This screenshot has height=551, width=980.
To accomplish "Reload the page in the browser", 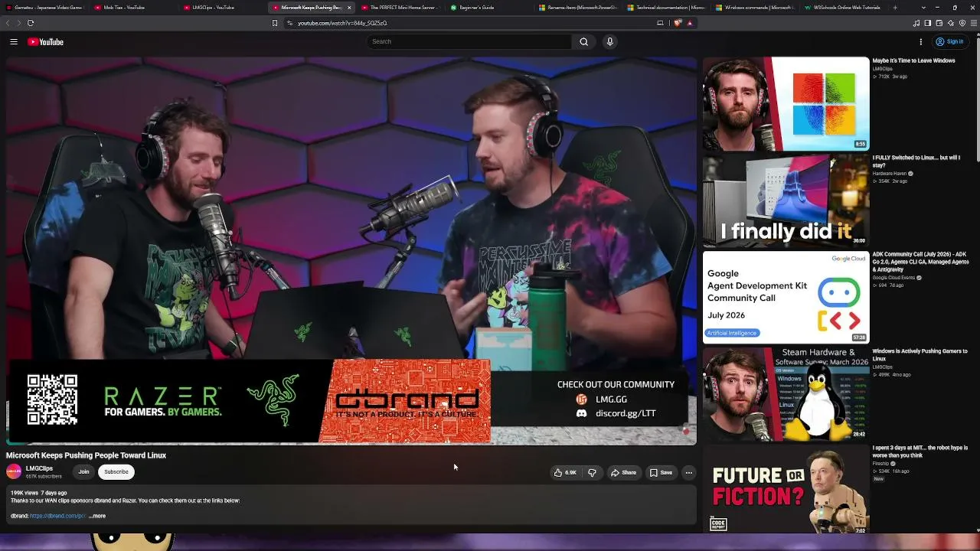I will 31,23.
